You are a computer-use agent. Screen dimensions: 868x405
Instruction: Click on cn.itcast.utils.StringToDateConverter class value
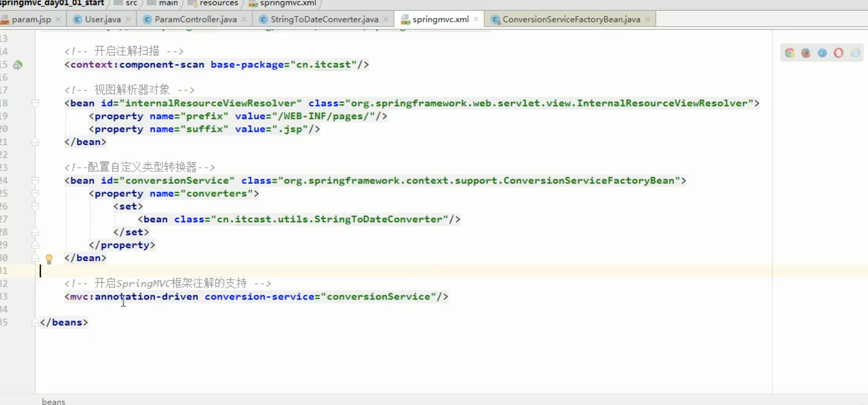tap(329, 219)
